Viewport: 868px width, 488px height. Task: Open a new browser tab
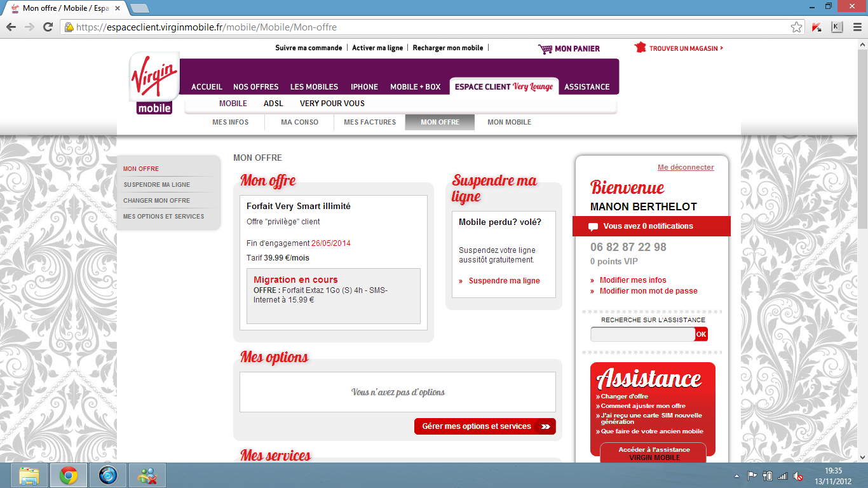tap(139, 8)
